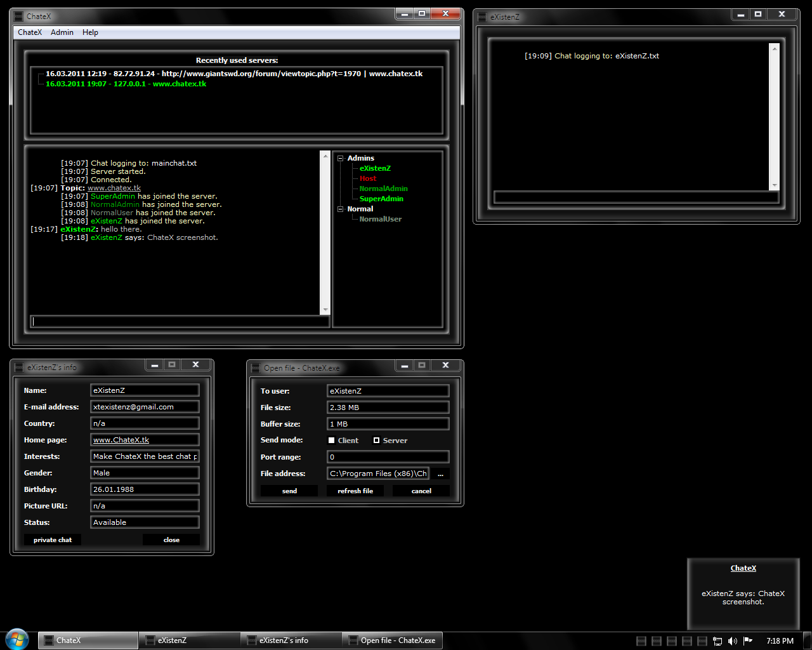Select Host in the Admins user list
812x650 pixels.
[x=368, y=178]
